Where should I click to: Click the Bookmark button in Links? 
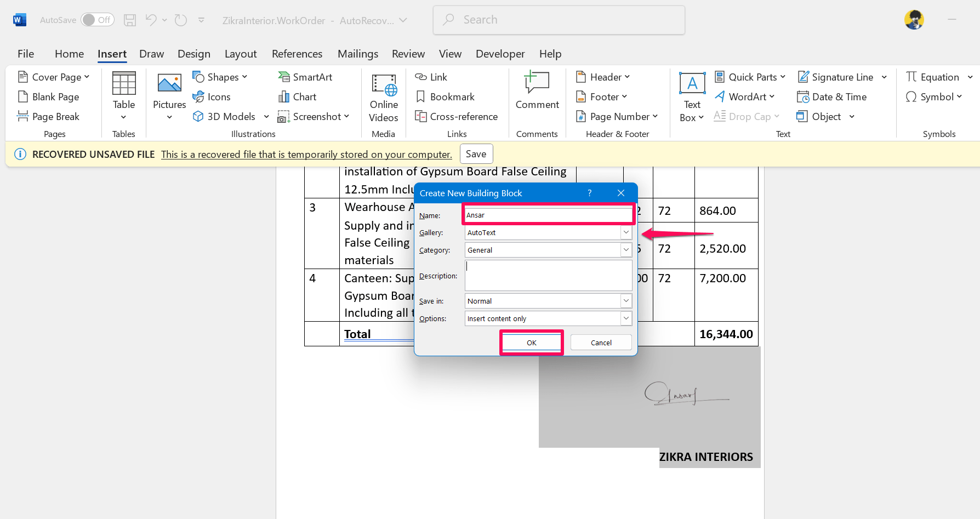(x=445, y=97)
